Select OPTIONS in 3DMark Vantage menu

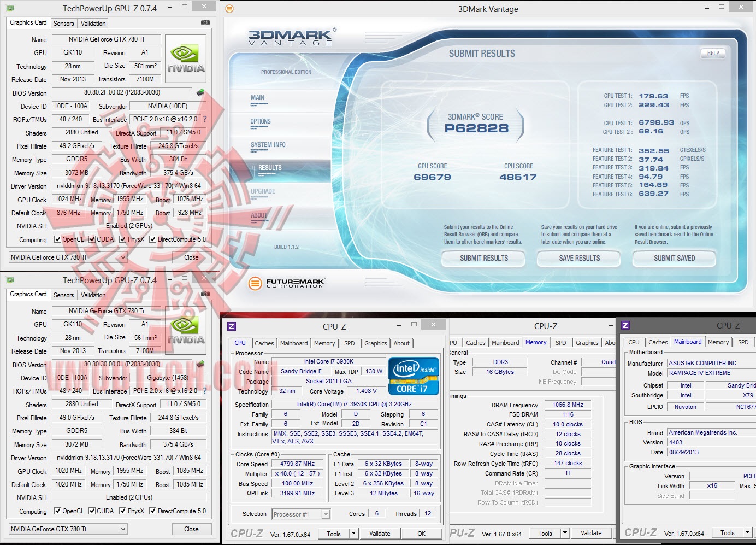click(x=261, y=122)
